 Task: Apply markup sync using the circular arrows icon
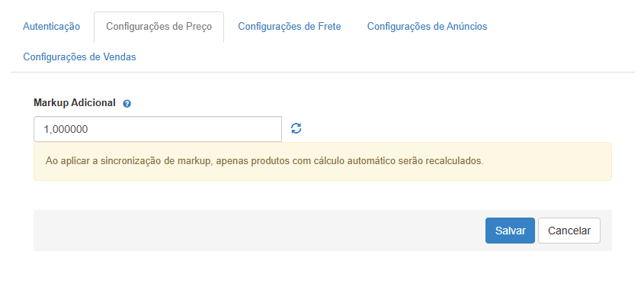pyautogui.click(x=296, y=129)
